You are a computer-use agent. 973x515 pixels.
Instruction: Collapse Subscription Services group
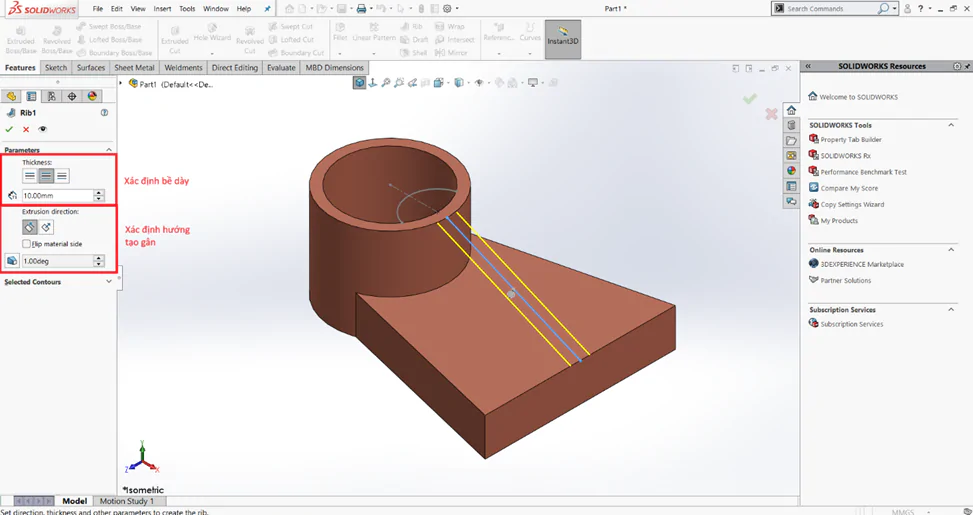click(x=951, y=309)
